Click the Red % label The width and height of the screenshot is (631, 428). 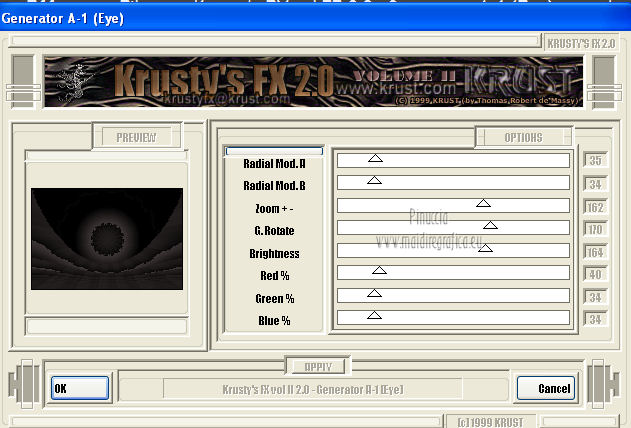tap(274, 276)
